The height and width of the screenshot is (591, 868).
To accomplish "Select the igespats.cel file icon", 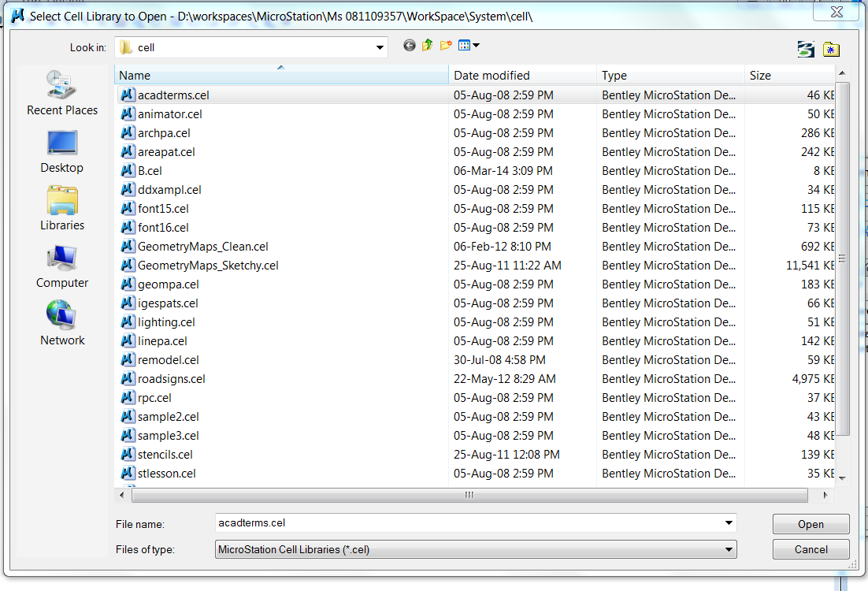I will click(x=128, y=303).
